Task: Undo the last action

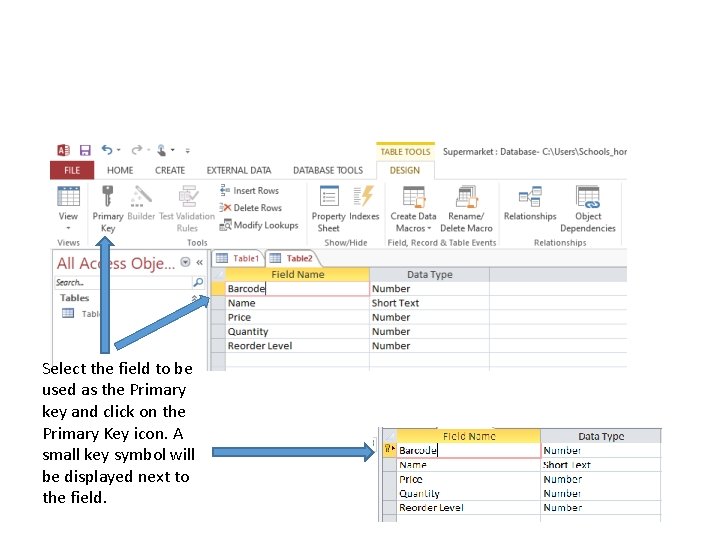Action: (x=107, y=150)
